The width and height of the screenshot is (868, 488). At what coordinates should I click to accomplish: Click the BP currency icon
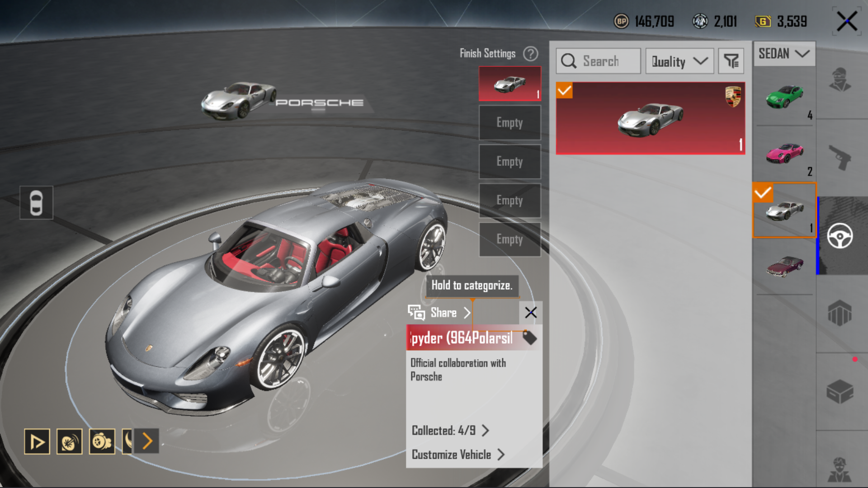tap(621, 21)
